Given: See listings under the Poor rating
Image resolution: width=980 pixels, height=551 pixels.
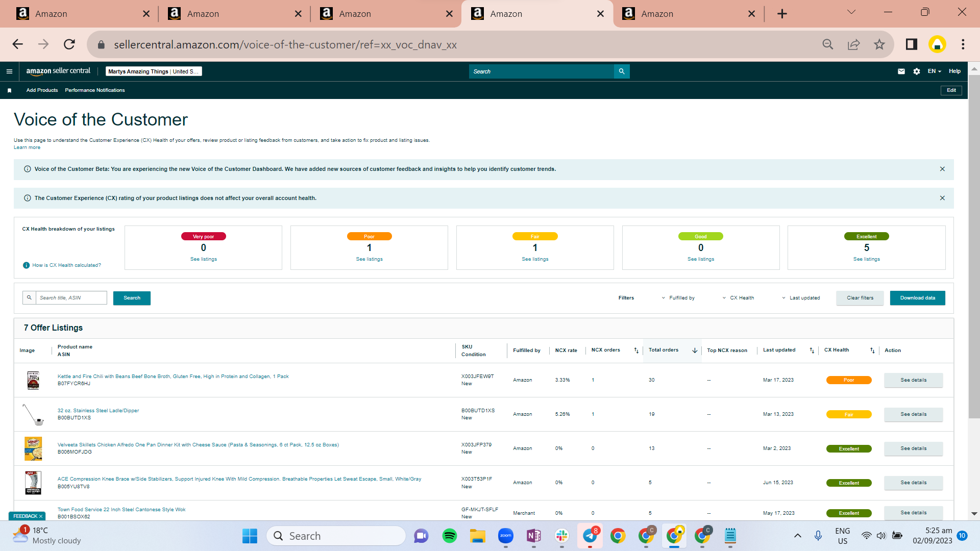Looking at the screenshot, I should coord(369,259).
